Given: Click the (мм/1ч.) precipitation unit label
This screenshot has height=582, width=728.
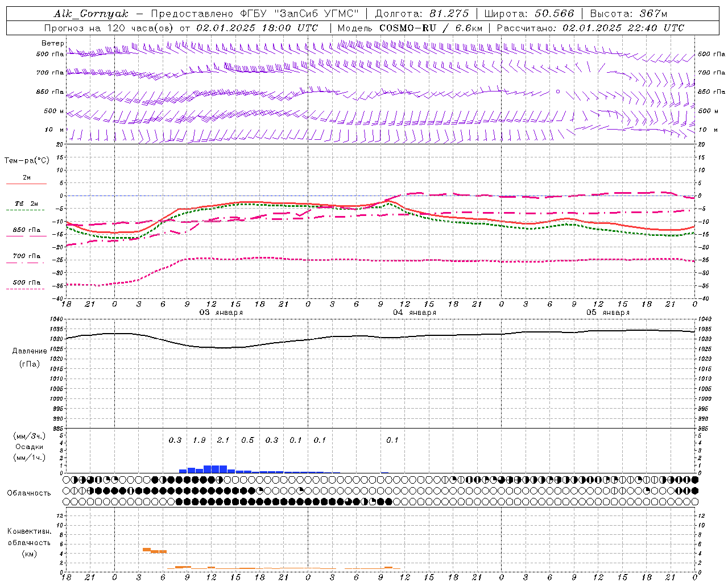Looking at the screenshot, I should (x=30, y=458).
